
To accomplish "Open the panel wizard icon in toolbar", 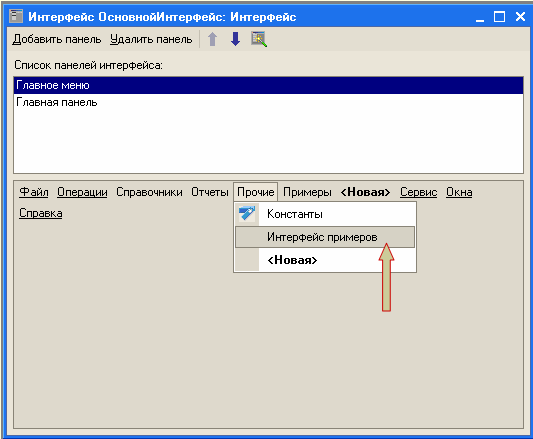I will pos(259,39).
